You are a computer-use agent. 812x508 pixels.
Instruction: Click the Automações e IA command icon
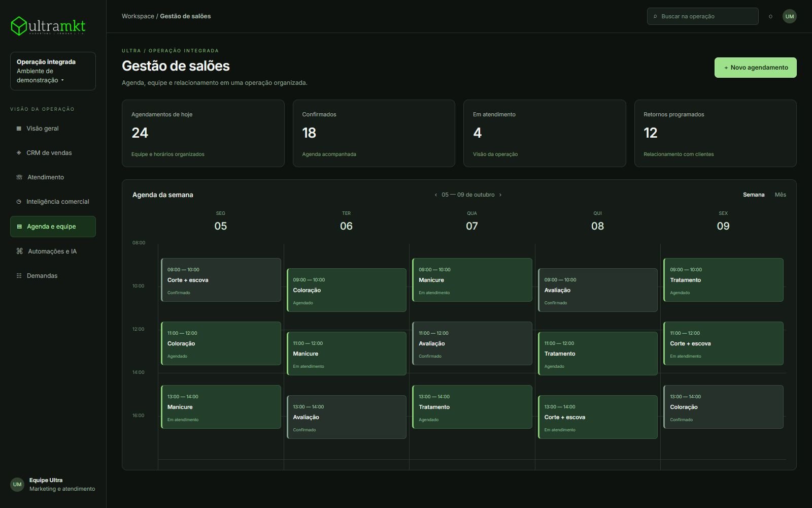(x=20, y=251)
